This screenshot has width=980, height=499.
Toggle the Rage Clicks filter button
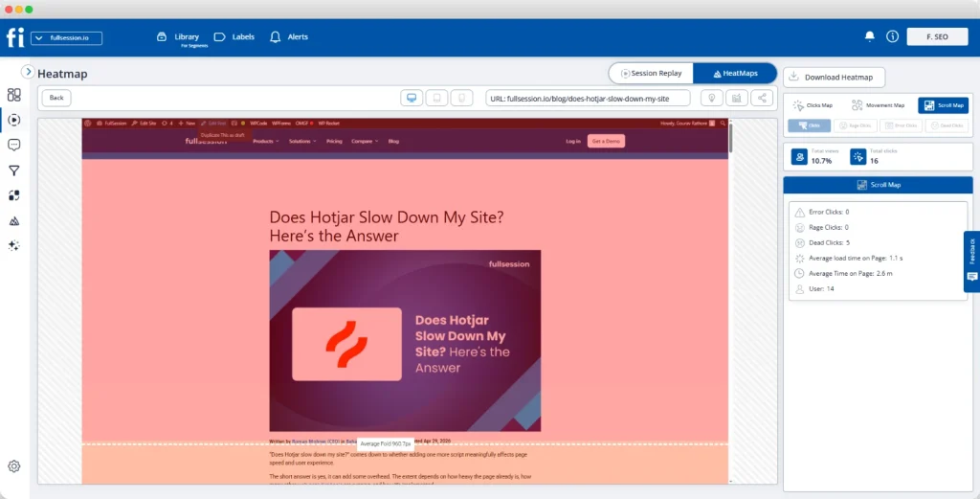[x=855, y=125]
